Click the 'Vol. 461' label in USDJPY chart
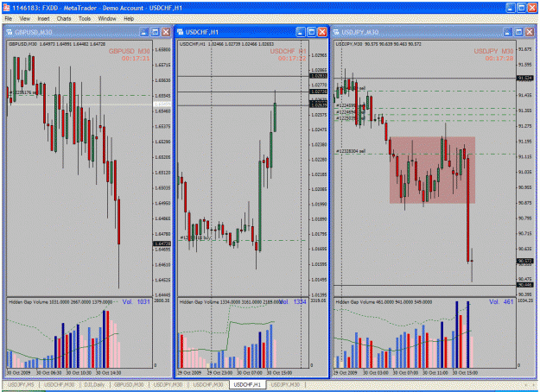This screenshot has width=540, height=392. [x=501, y=302]
